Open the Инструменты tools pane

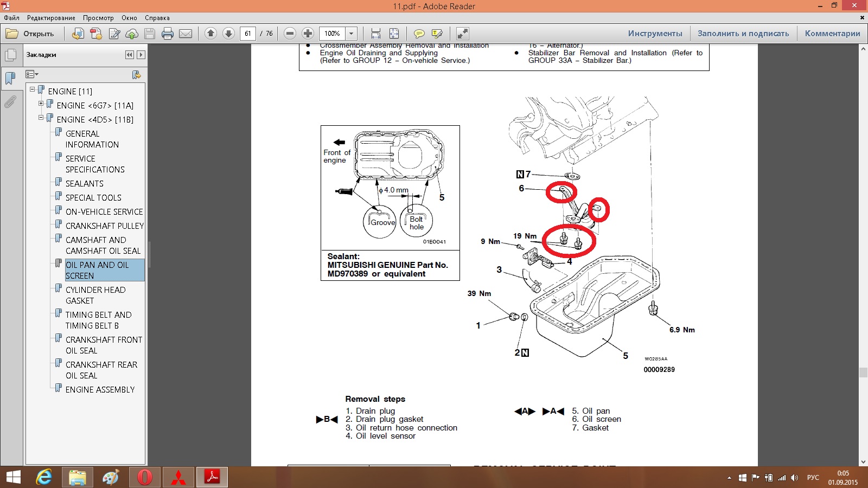point(655,34)
